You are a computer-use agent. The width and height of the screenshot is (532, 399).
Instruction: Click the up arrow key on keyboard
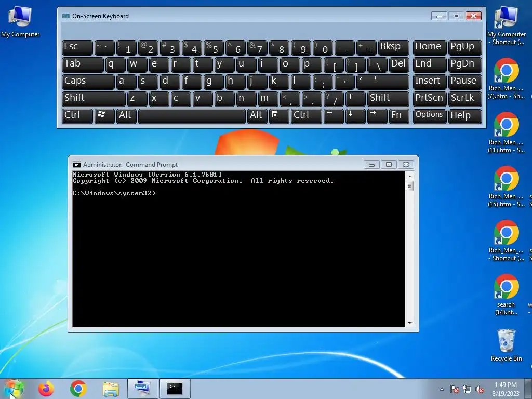355,98
